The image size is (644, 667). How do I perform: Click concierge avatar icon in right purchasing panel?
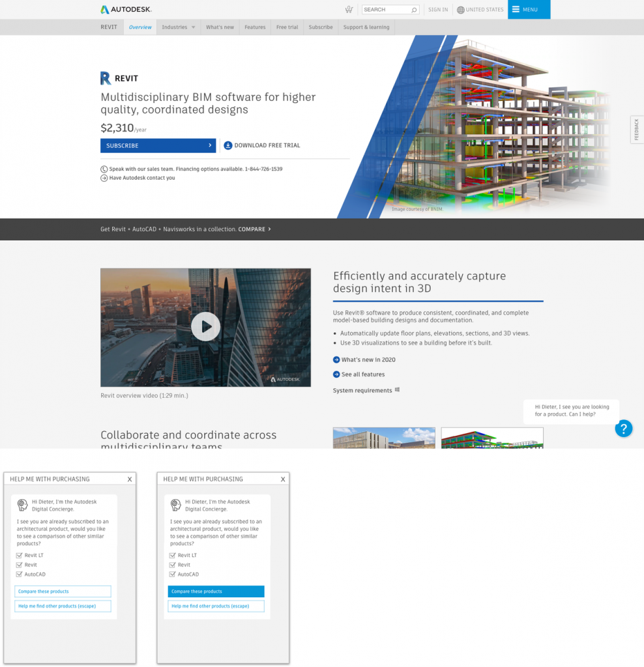pos(176,505)
